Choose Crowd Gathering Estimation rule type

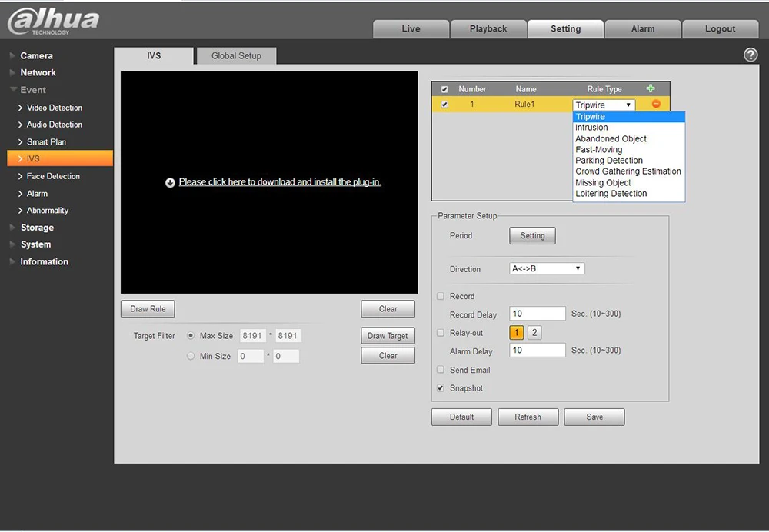pyautogui.click(x=629, y=171)
